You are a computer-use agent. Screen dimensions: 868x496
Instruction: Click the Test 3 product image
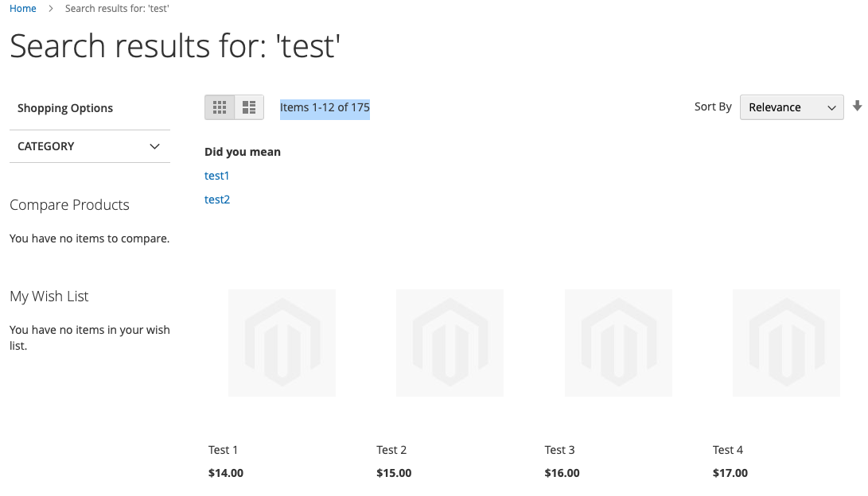coord(618,343)
